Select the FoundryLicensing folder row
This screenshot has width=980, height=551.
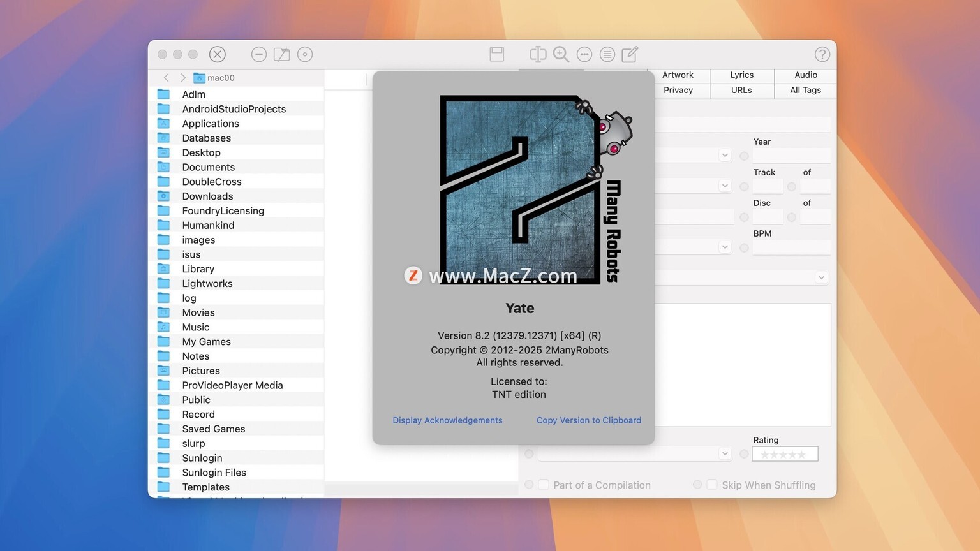click(236, 211)
